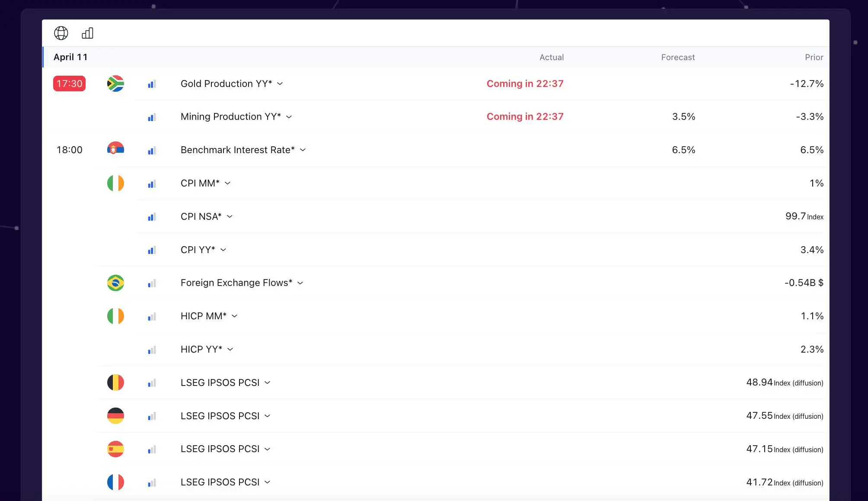Click Gold Production's Coming in 22:37 countdown
This screenshot has height=501, width=868.
[525, 83]
